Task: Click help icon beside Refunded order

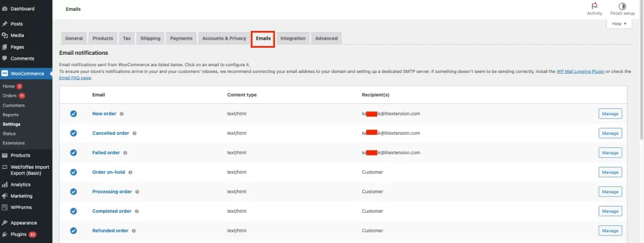Action: [x=134, y=230]
